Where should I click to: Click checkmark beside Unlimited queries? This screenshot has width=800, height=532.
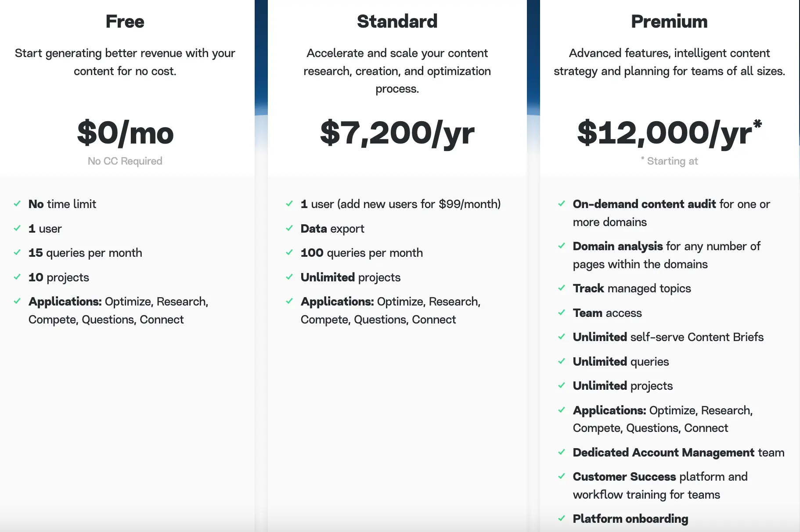pos(562,361)
